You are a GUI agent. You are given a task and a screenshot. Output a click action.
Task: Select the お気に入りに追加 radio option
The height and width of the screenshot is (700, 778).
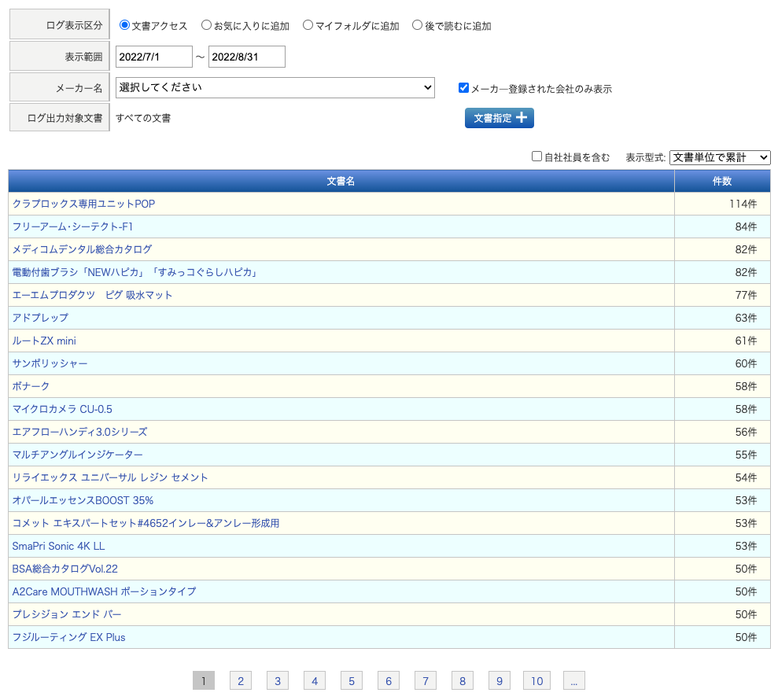point(206,25)
